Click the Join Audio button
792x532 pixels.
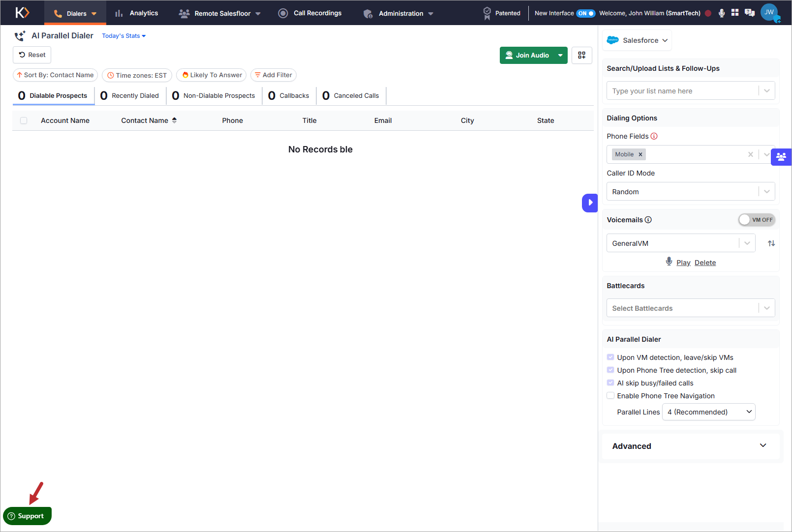(x=527, y=55)
